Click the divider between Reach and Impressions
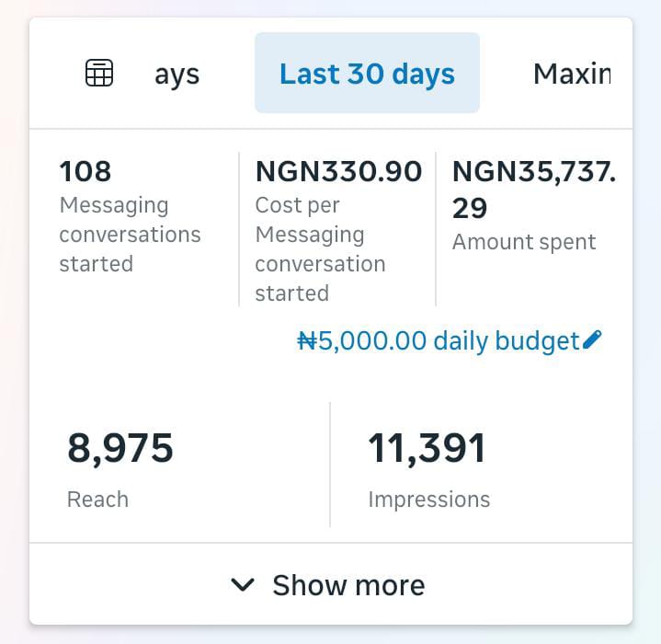Image resolution: width=661 pixels, height=644 pixels. click(x=330, y=465)
